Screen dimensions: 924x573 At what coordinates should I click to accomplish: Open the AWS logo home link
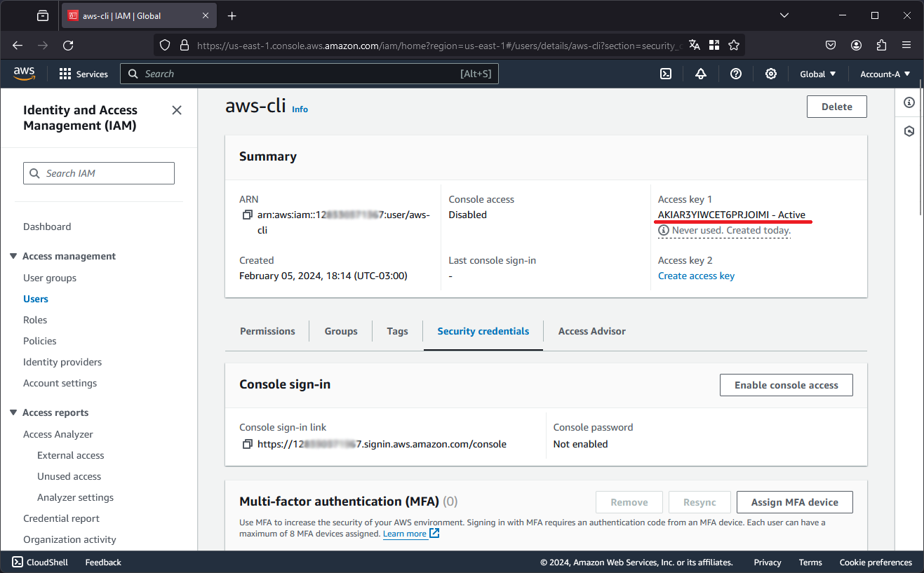tap(24, 74)
